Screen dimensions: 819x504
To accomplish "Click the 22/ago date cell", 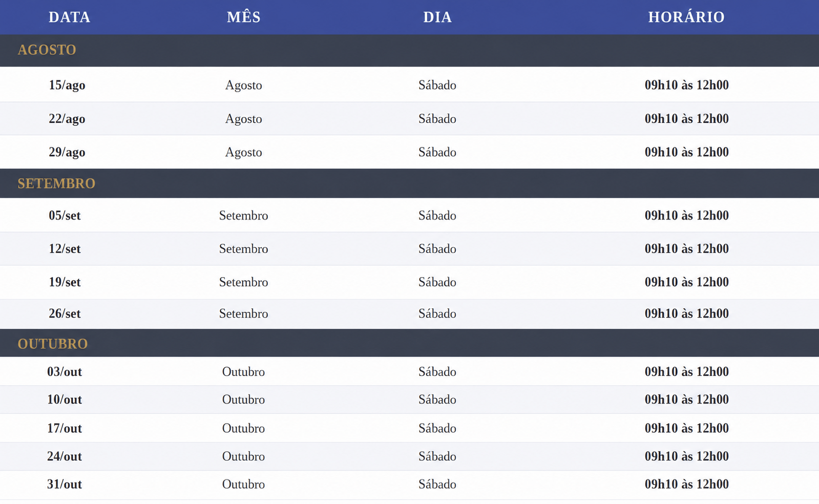I will (x=67, y=119).
